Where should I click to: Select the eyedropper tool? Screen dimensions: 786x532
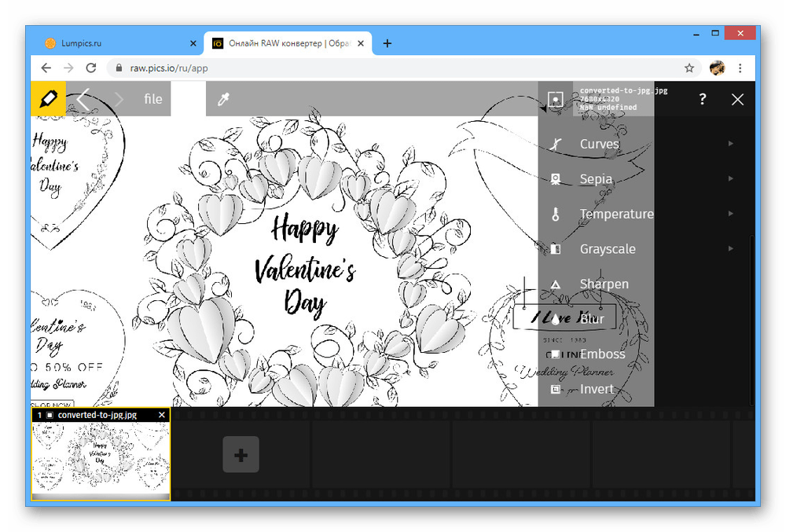222,99
